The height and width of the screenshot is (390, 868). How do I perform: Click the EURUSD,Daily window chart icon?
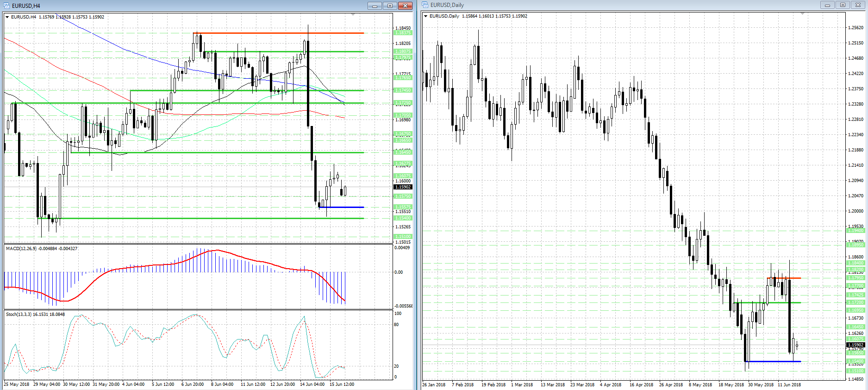coord(425,5)
